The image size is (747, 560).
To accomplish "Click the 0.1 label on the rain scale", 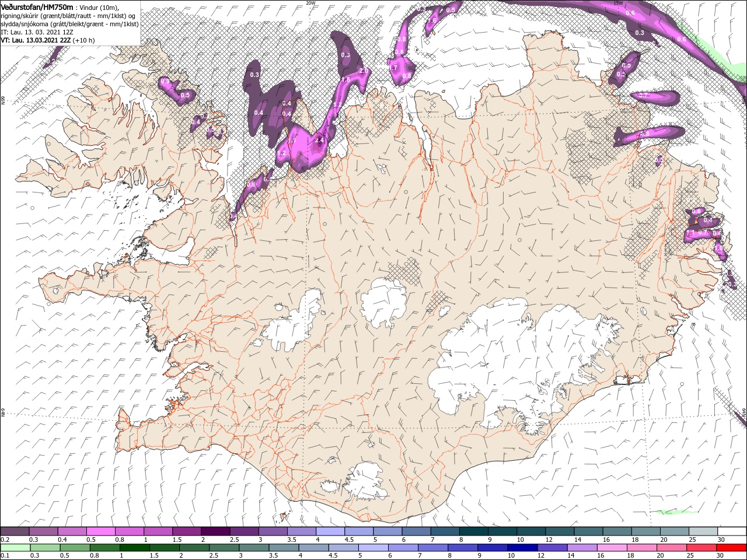I will 5,555.
